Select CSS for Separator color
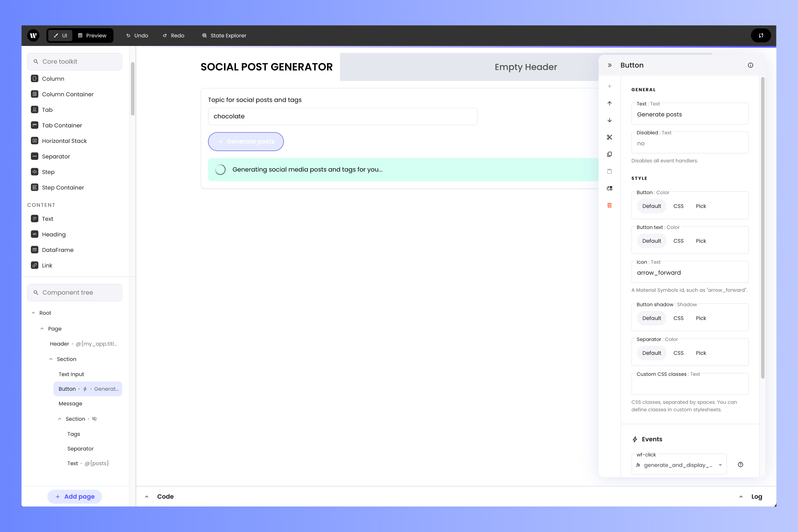Image resolution: width=798 pixels, height=532 pixels. tap(678, 353)
